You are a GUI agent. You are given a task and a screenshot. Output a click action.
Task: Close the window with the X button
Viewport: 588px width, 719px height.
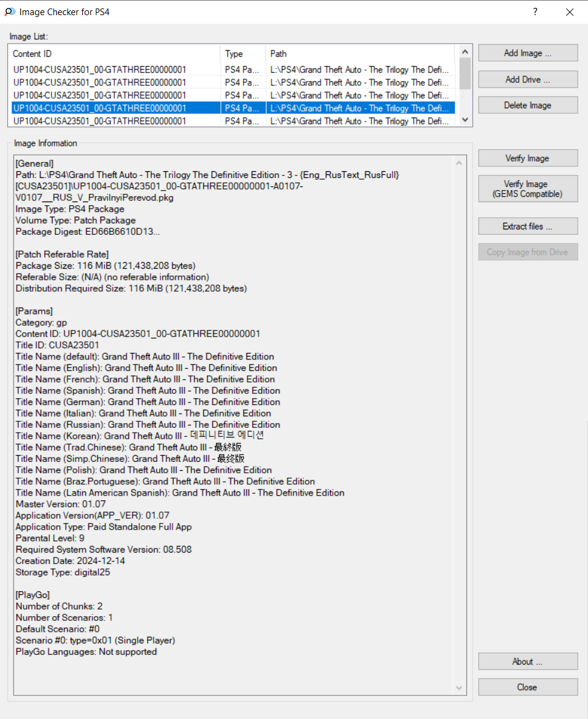click(570, 12)
